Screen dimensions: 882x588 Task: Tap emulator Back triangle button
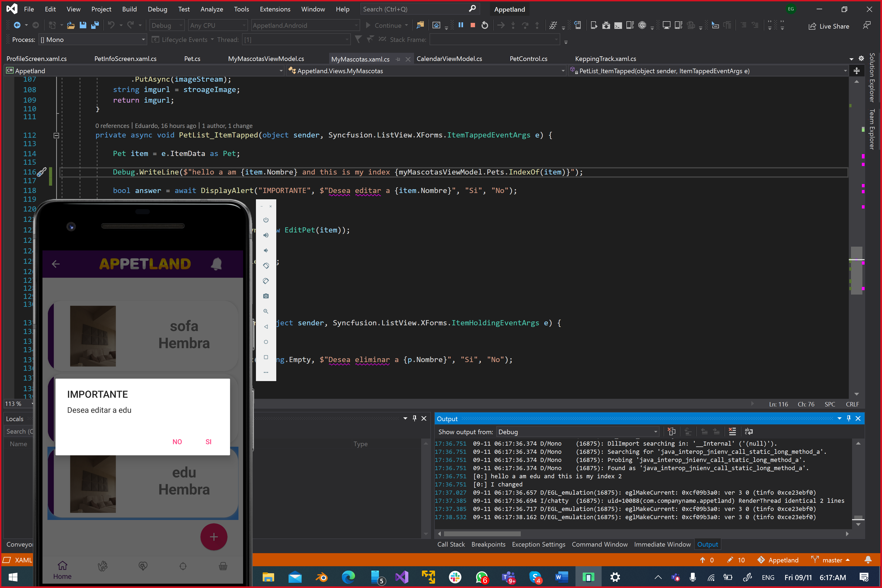(266, 327)
